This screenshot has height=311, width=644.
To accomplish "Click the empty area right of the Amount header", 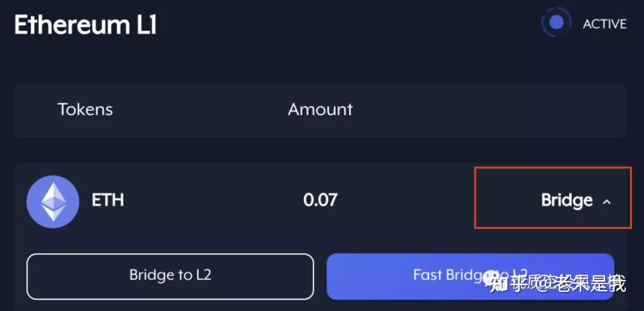I will pyautogui.click(x=489, y=110).
